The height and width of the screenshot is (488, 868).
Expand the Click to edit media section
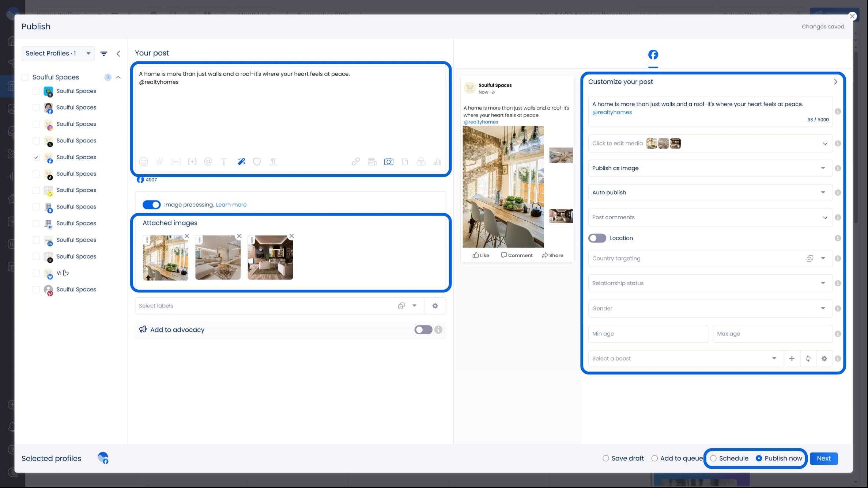click(x=710, y=143)
